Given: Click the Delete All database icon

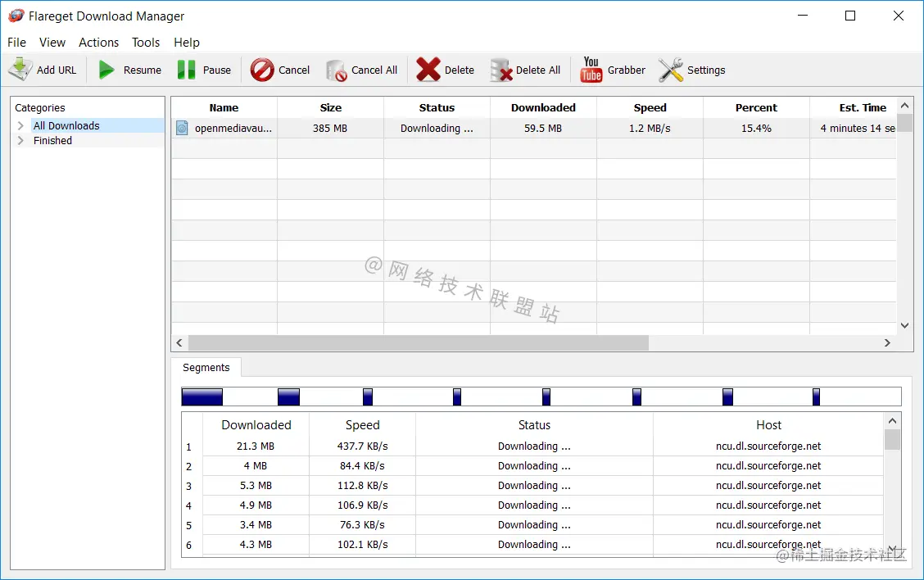Looking at the screenshot, I should tap(500, 70).
